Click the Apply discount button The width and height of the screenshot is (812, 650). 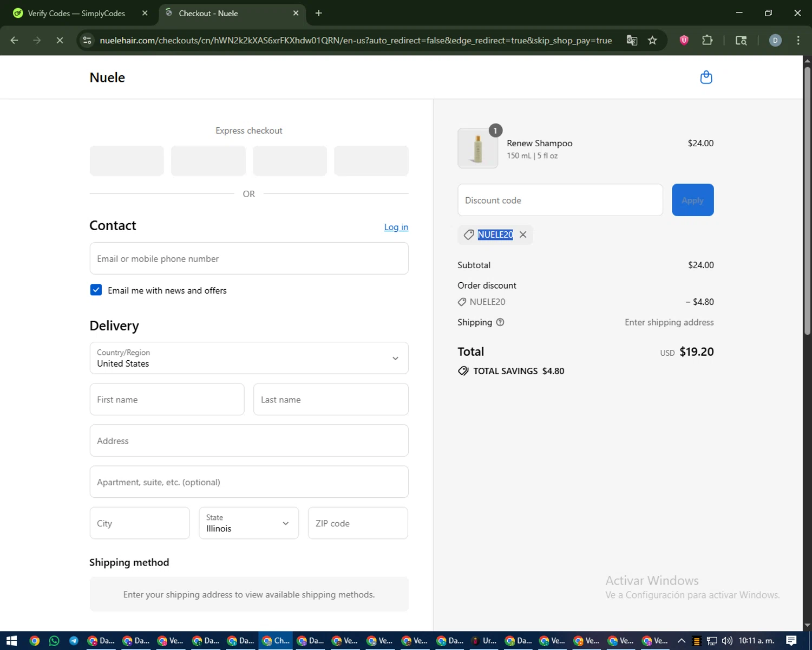tap(692, 200)
